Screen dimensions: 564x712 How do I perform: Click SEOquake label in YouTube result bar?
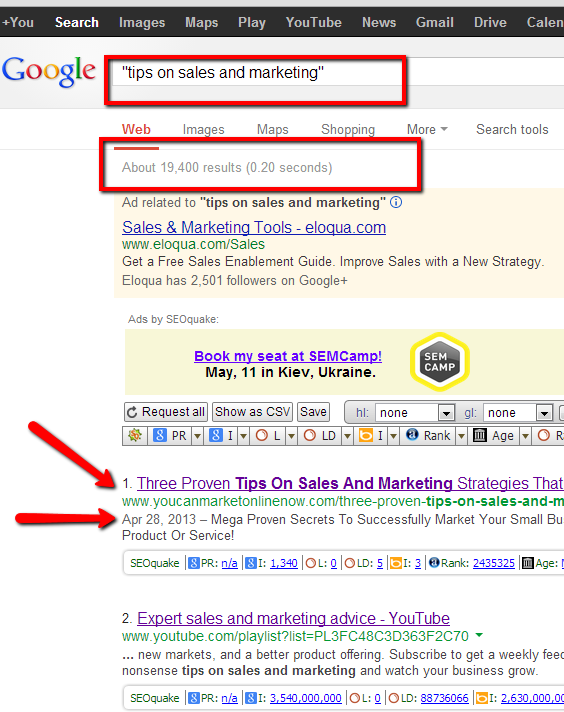click(154, 698)
